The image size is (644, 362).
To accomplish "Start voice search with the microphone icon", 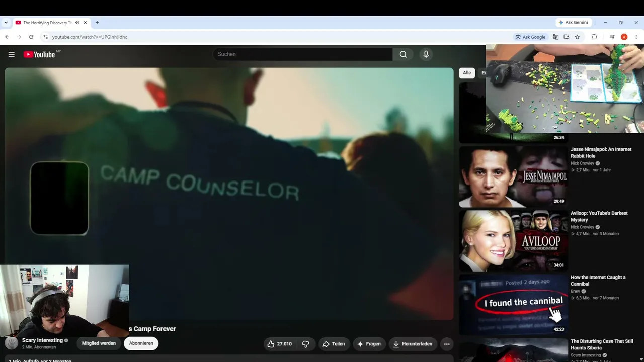I will point(426,54).
